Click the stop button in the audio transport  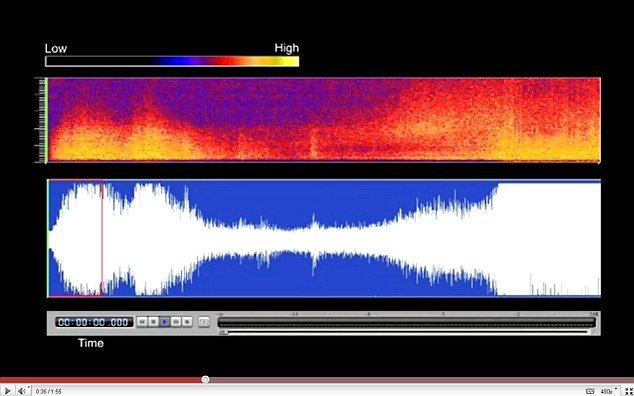point(153,322)
